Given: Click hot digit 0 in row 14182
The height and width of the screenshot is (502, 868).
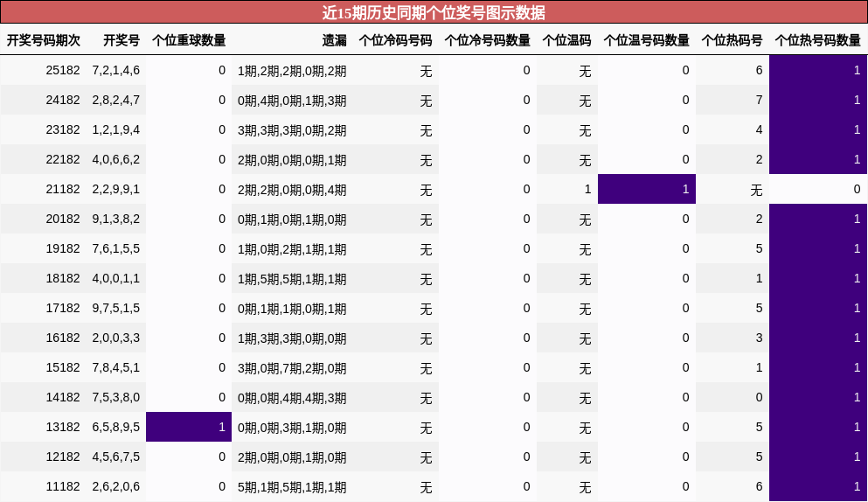Looking at the screenshot, I should coord(759,397).
